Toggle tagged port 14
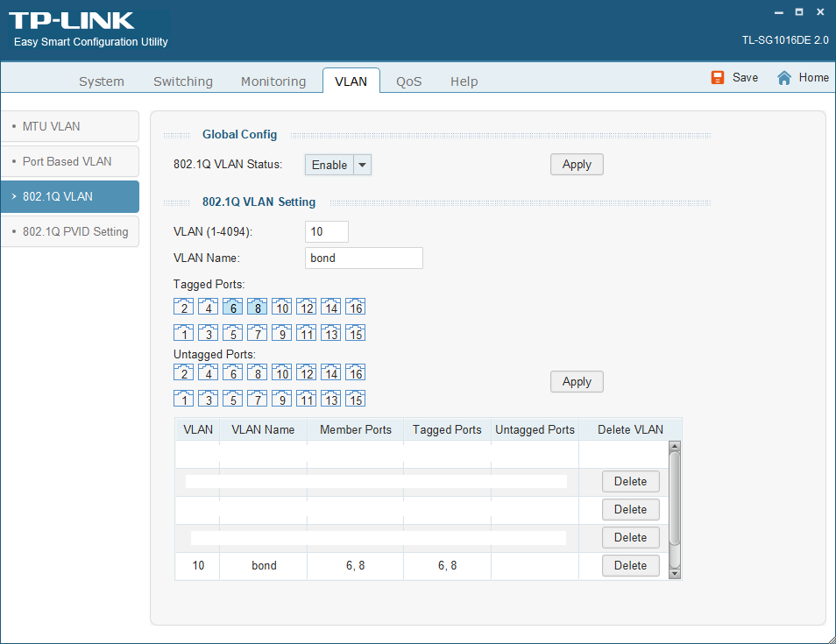Viewport: 836px width, 644px height. [x=330, y=307]
